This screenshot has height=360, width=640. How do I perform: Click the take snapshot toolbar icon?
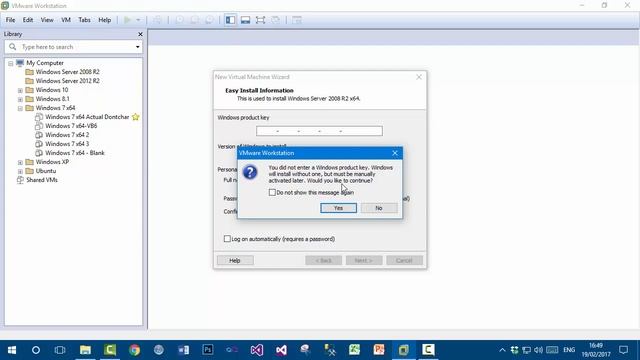pos(180,20)
